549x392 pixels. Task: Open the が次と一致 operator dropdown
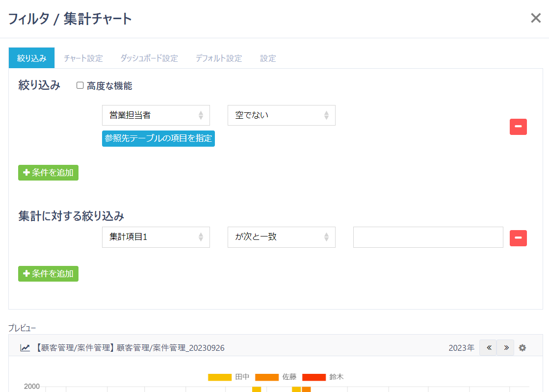[281, 237]
